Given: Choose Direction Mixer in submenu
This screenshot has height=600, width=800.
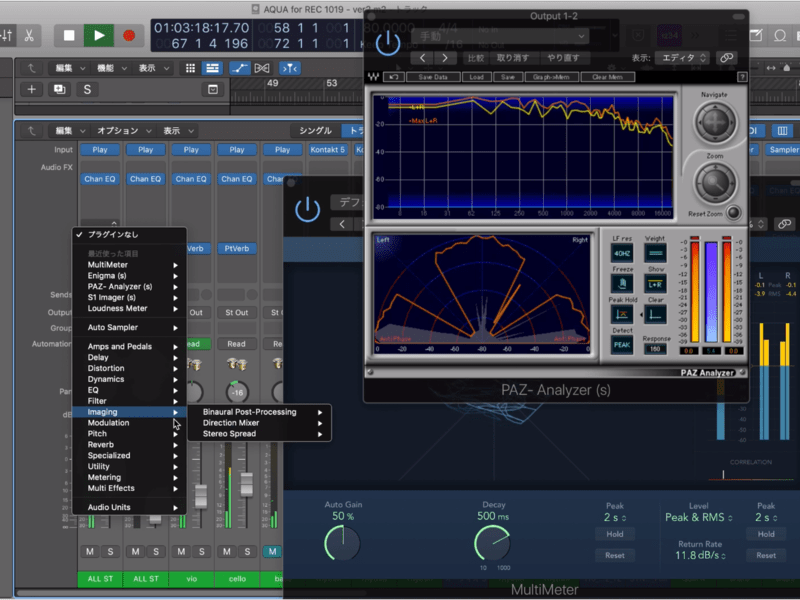Looking at the screenshot, I should click(x=231, y=423).
